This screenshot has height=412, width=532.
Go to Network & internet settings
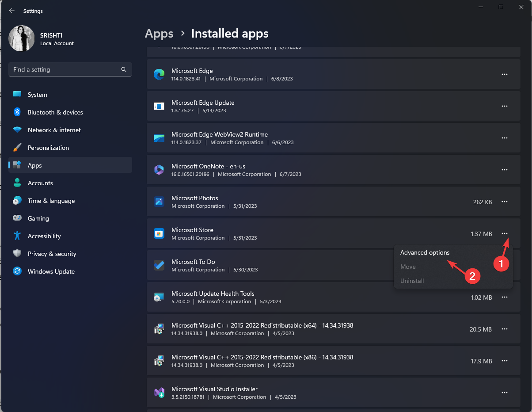click(x=70, y=130)
